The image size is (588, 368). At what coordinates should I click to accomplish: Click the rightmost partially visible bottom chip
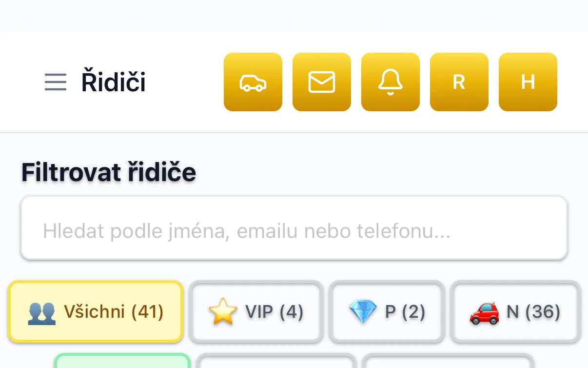point(448,361)
